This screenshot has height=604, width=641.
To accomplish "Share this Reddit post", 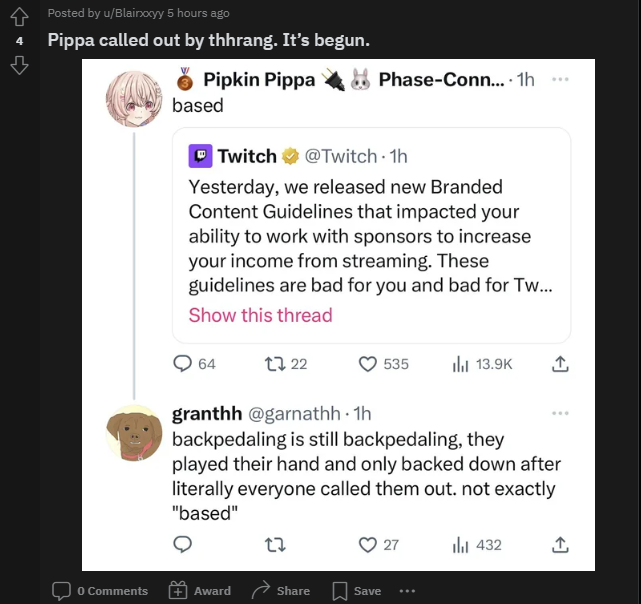I will point(280,591).
